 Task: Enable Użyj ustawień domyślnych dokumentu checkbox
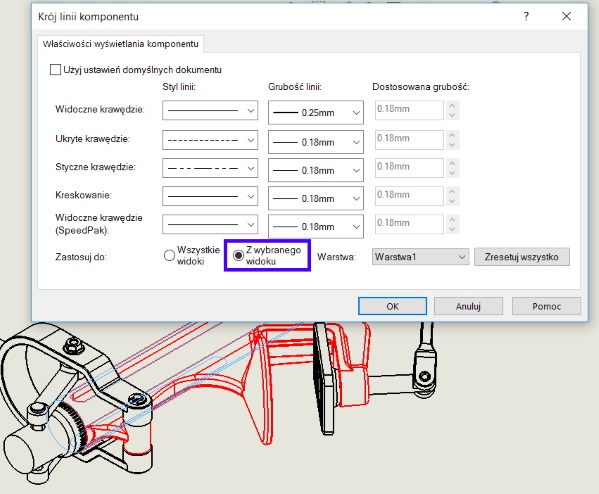click(x=55, y=70)
